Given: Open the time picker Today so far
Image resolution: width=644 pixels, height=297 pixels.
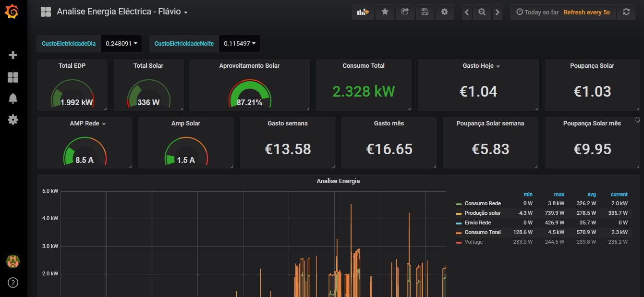Looking at the screenshot, I should click(537, 12).
